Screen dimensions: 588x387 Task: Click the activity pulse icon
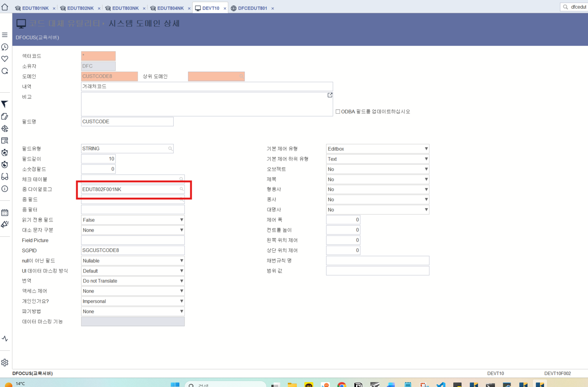click(5, 339)
